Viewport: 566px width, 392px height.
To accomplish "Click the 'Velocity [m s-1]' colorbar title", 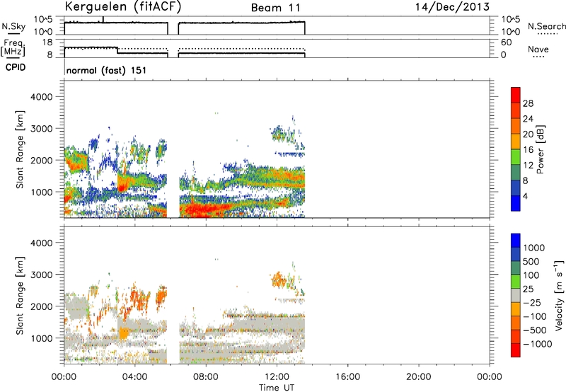I will 559,295.
